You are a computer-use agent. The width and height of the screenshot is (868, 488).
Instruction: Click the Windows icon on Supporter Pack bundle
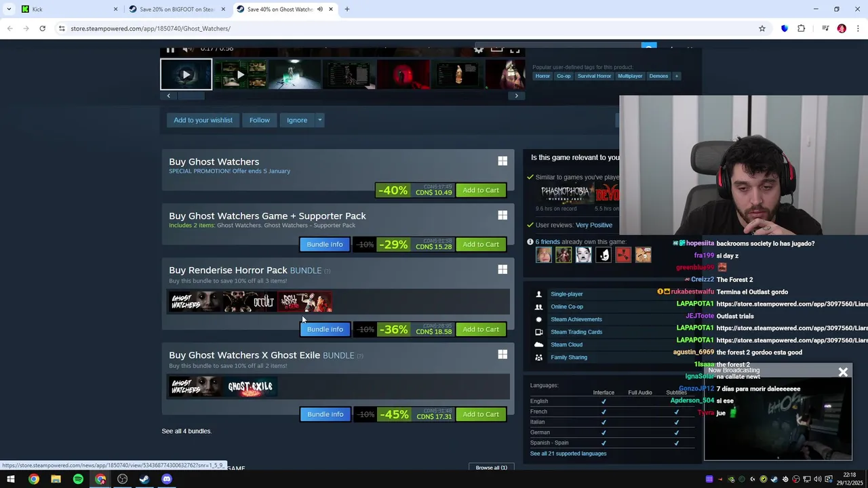pyautogui.click(x=502, y=216)
